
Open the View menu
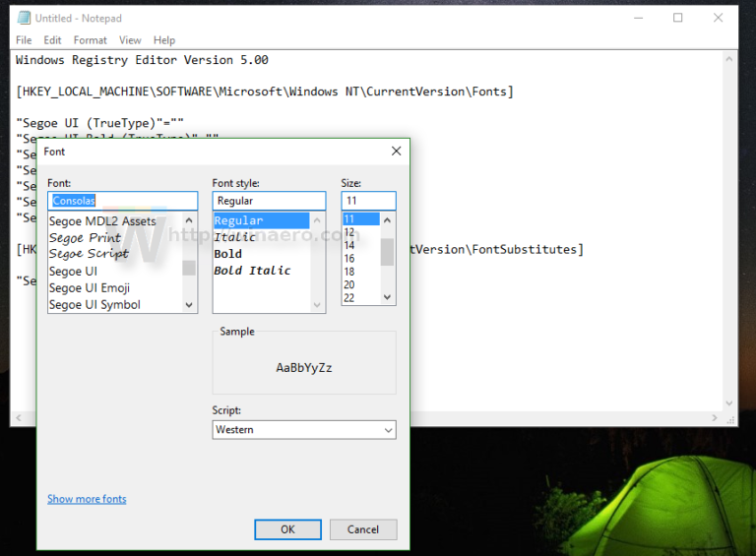click(130, 40)
